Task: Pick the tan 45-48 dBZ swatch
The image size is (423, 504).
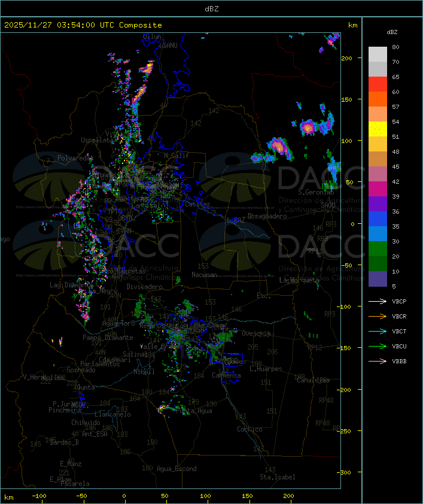Action: click(x=378, y=159)
